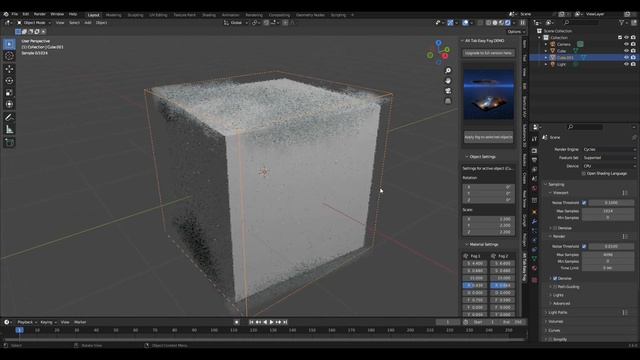
Task: Toggle viewport overlays icon
Action: click(465, 23)
